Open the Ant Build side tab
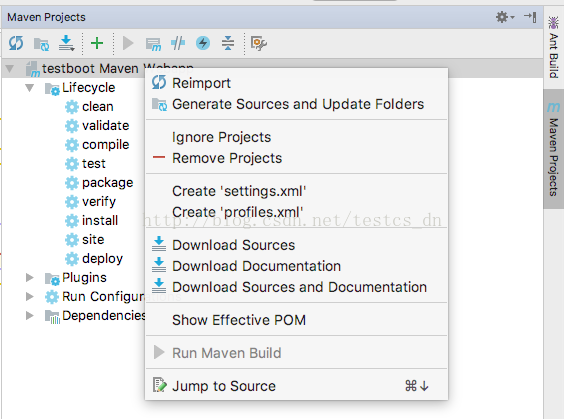This screenshot has width=564, height=419. pyautogui.click(x=553, y=47)
